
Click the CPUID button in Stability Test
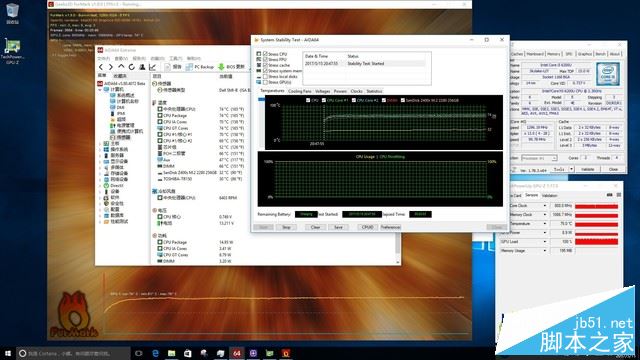(x=367, y=227)
